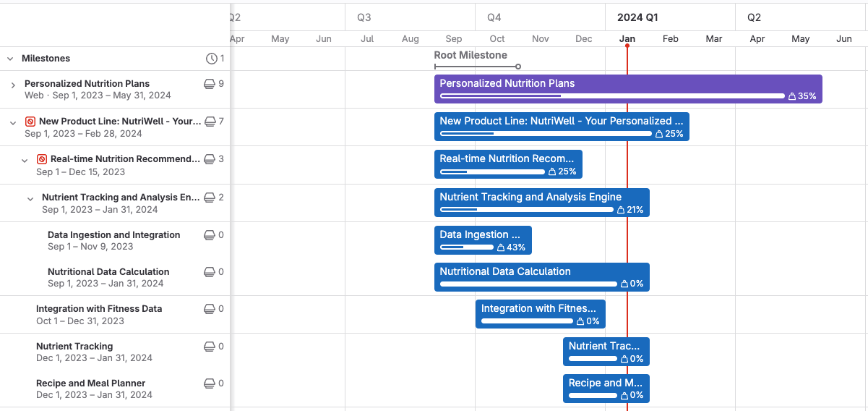Click the Q4 quarter header
The image size is (868, 411).
click(x=494, y=17)
